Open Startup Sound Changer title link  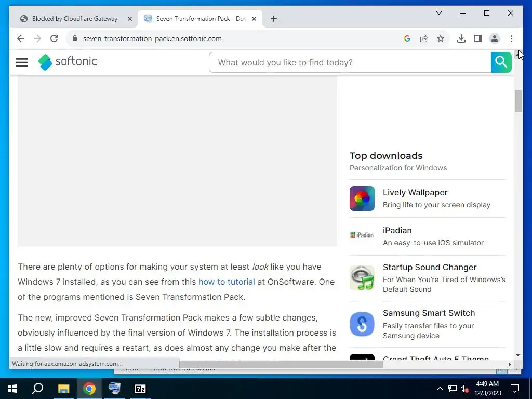tap(430, 268)
